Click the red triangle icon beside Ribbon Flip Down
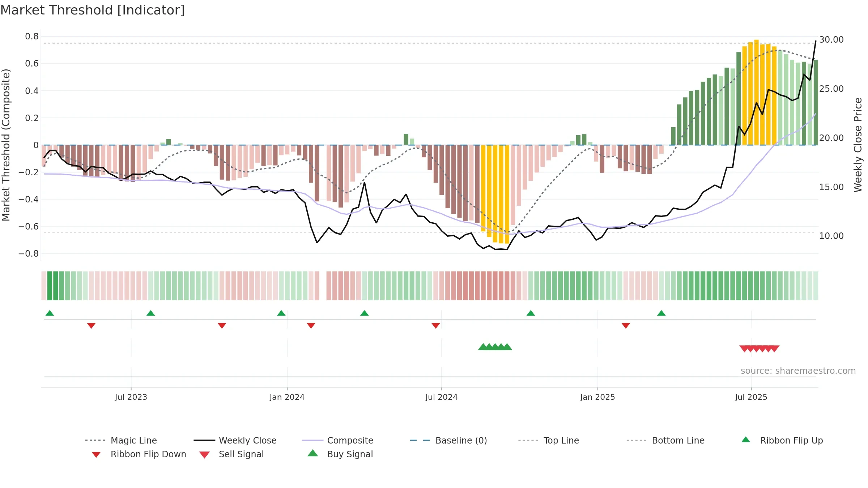 [x=96, y=455]
